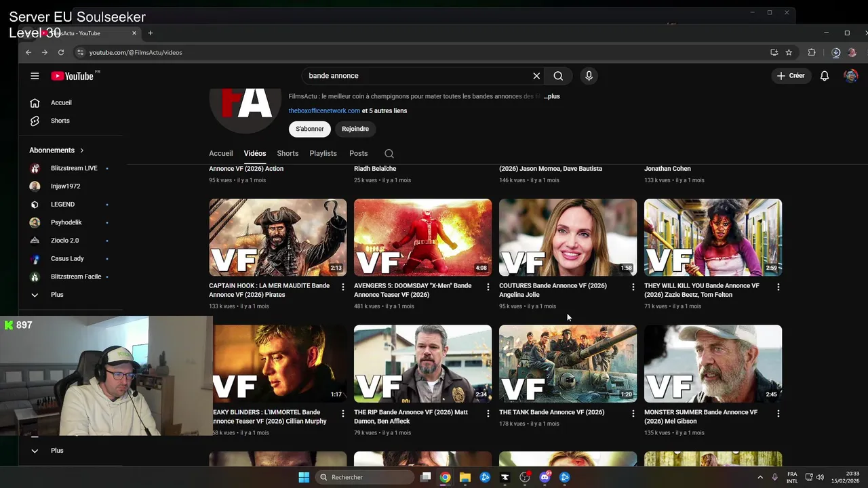Open options menu for Avengers 5 video
Viewport: 868px width, 488px height.
coord(488,287)
